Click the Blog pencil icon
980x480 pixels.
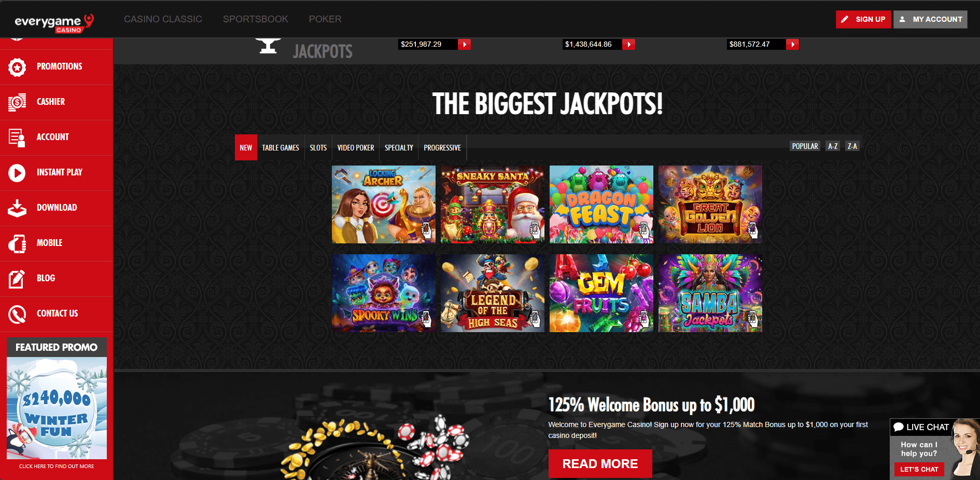(x=17, y=279)
